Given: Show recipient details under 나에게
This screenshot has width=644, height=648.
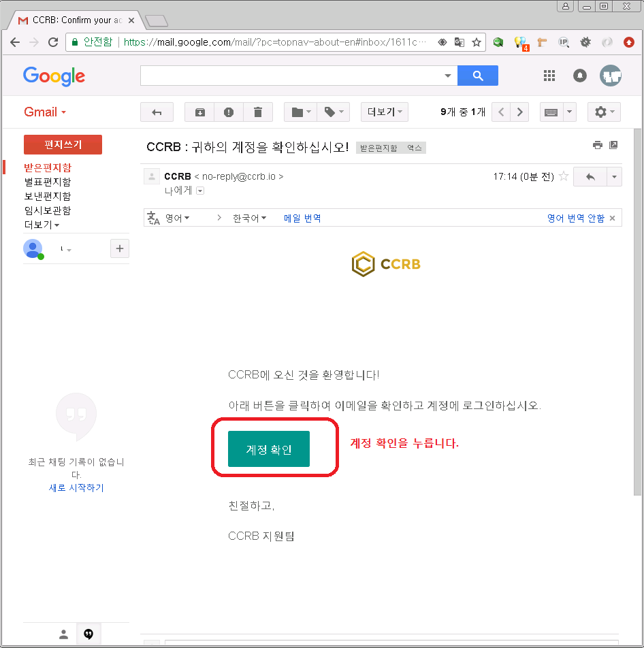Looking at the screenshot, I should point(200,191).
